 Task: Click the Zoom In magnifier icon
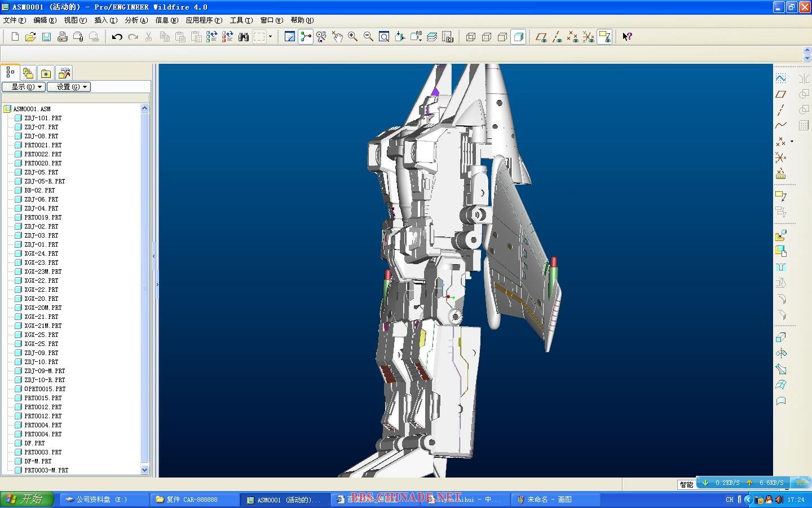(x=352, y=37)
